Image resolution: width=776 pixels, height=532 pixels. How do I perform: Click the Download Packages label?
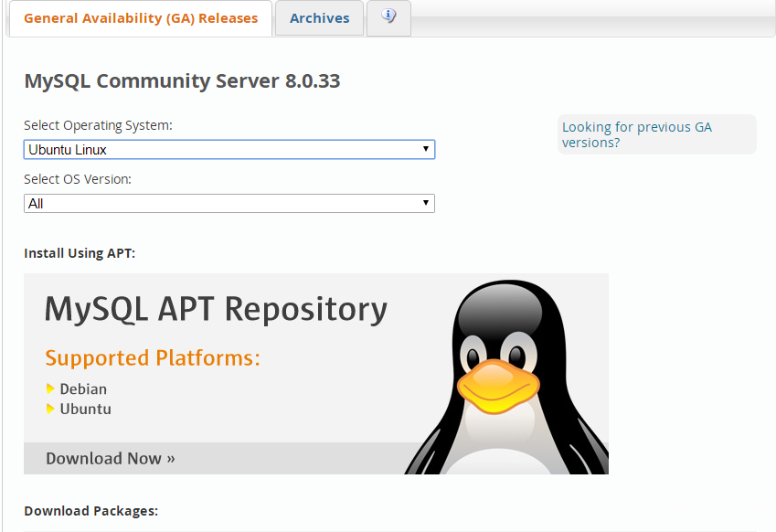90,511
